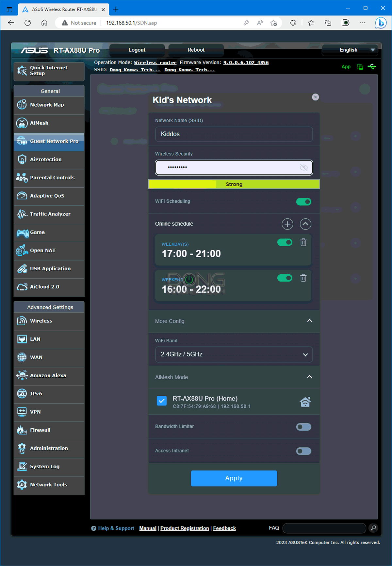Screen dimensions: 392x566
Task: Click the password strength bar labeled Strong
Action: click(x=234, y=184)
